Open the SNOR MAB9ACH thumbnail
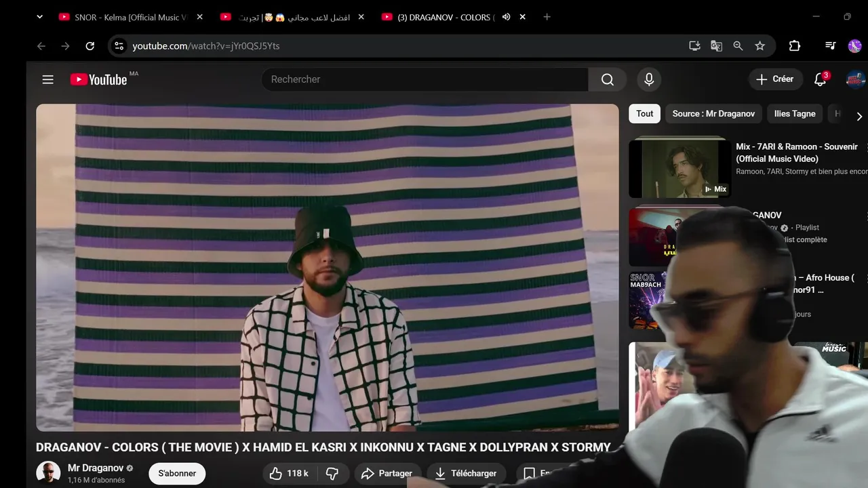The height and width of the screenshot is (488, 868). 646,301
